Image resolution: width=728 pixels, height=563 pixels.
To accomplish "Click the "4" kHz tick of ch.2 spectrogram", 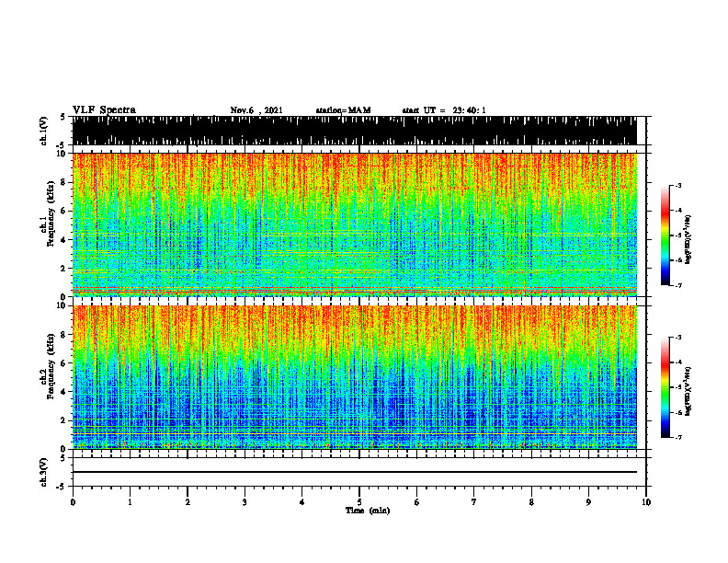I will [x=65, y=392].
